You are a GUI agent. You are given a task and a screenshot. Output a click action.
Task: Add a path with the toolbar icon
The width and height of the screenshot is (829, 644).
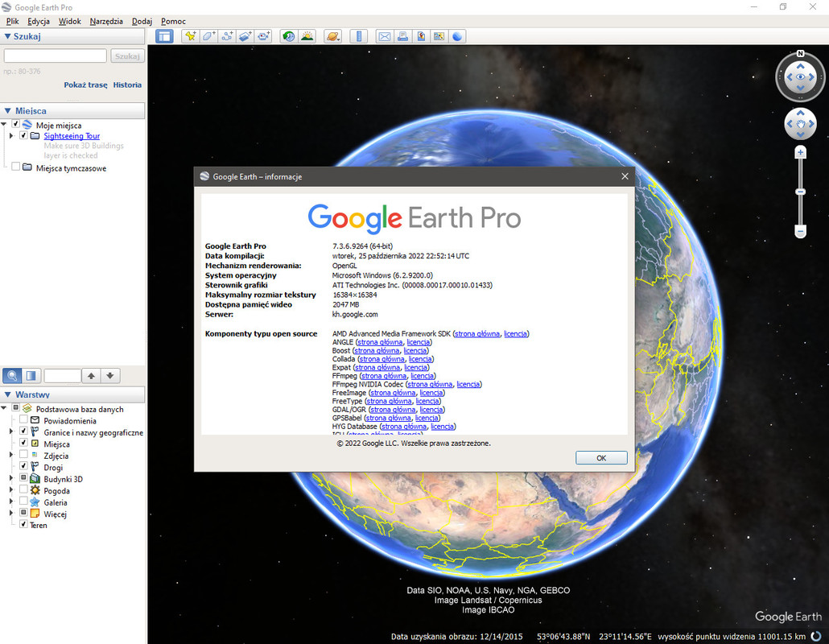[x=227, y=36]
